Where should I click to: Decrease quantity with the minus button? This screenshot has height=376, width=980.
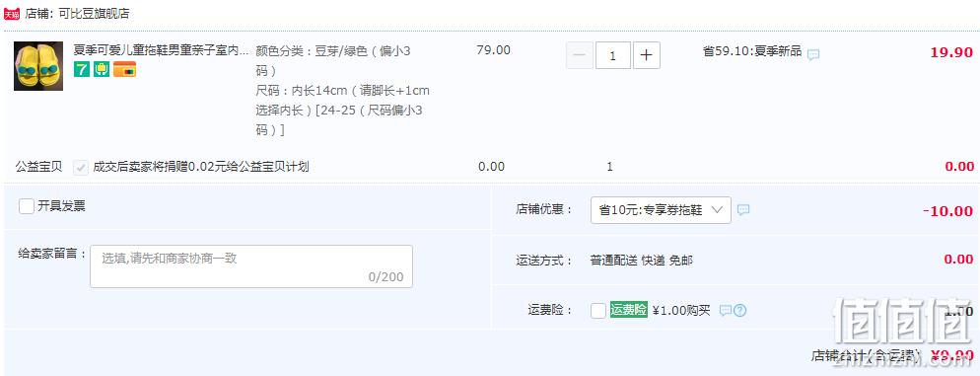(580, 55)
